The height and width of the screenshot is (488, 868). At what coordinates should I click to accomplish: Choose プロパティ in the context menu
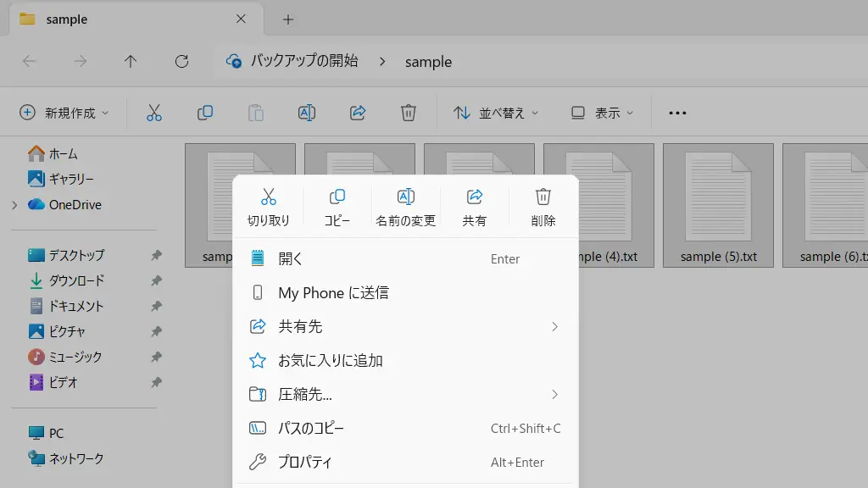pos(405,463)
